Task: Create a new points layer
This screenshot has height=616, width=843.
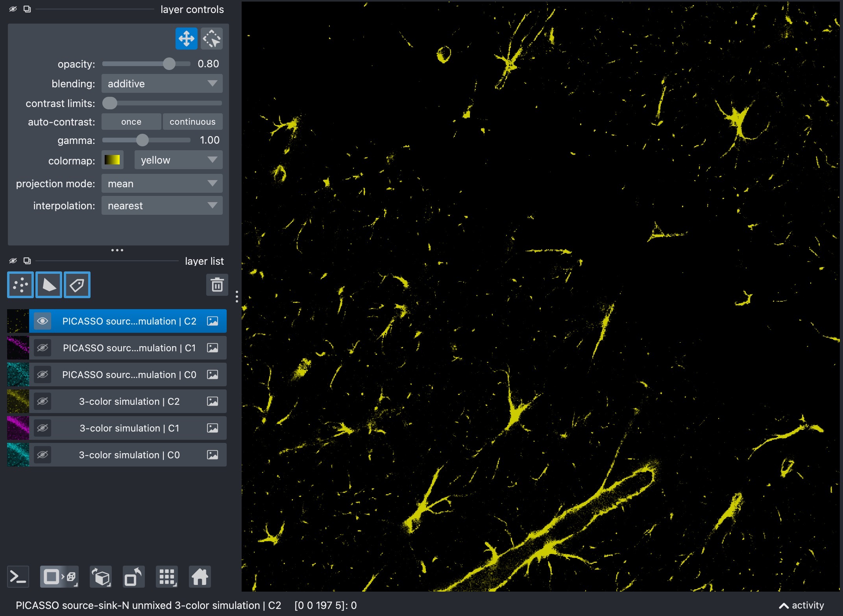Action: pos(20,285)
